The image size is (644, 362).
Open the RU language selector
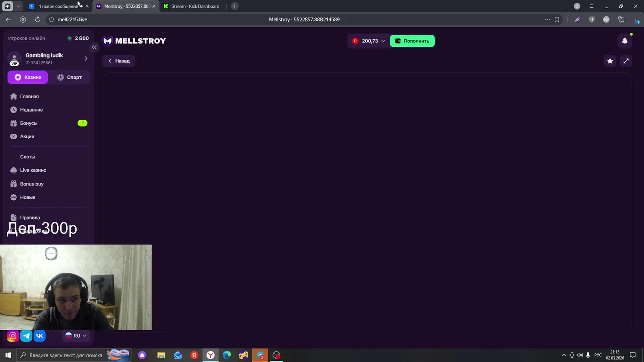click(x=76, y=336)
